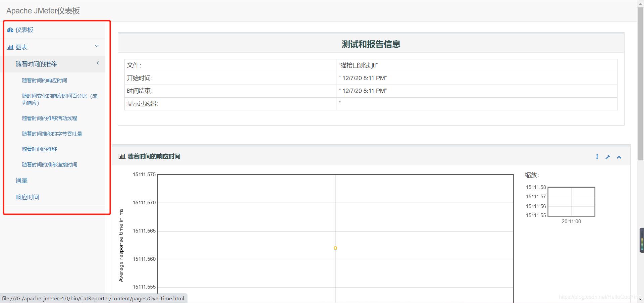Click the 缩放 zoom label
Image resolution: width=644 pixels, height=303 pixels.
click(532, 175)
